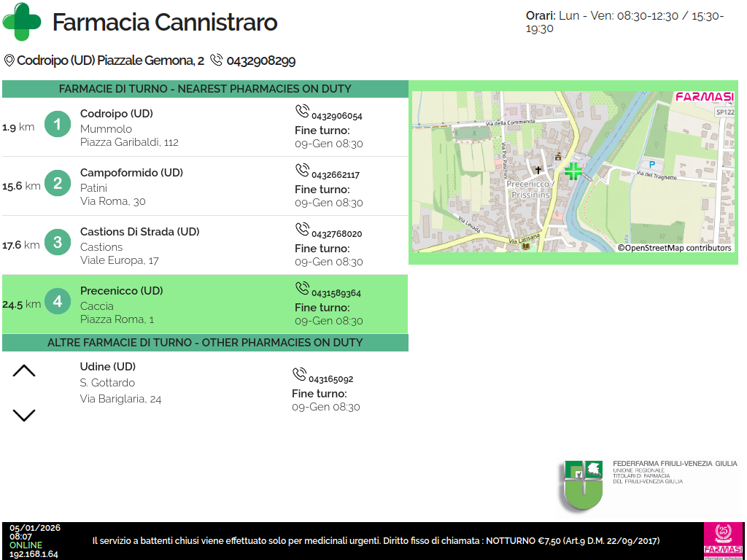
Task: Click the Altre Farmacie di Turno header
Action: pos(205,343)
